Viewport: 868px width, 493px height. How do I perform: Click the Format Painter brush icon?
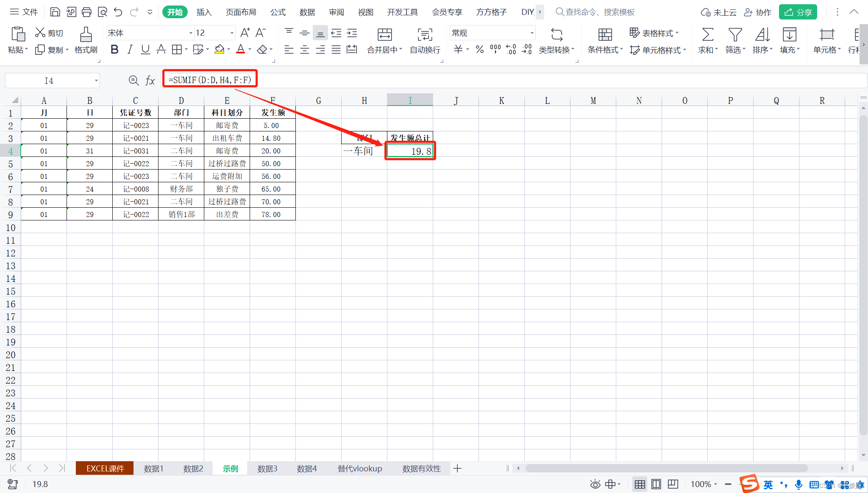[86, 35]
